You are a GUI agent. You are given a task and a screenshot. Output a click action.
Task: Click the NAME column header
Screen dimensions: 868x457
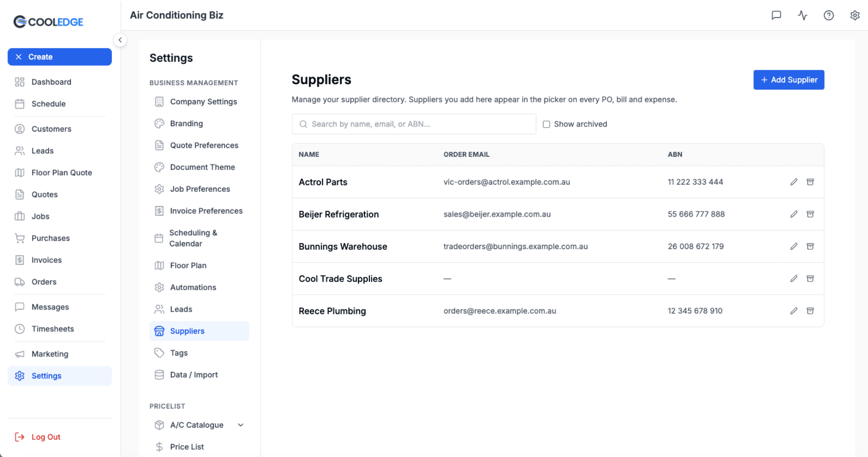pyautogui.click(x=309, y=154)
